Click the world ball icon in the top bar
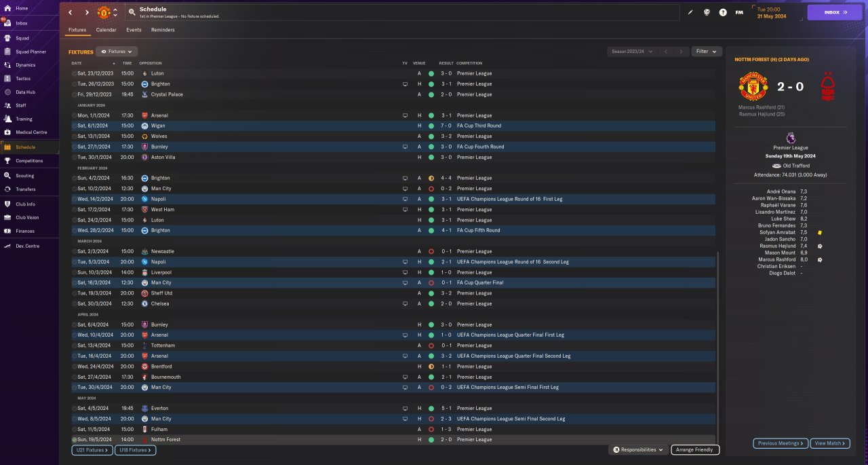This screenshot has height=465, width=868. pyautogui.click(x=707, y=12)
